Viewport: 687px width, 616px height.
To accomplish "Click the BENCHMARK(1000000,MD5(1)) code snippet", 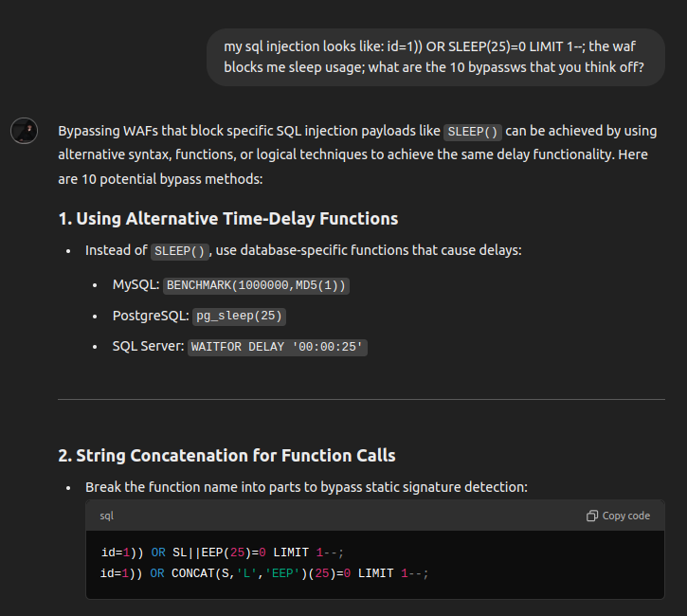I will point(256,285).
